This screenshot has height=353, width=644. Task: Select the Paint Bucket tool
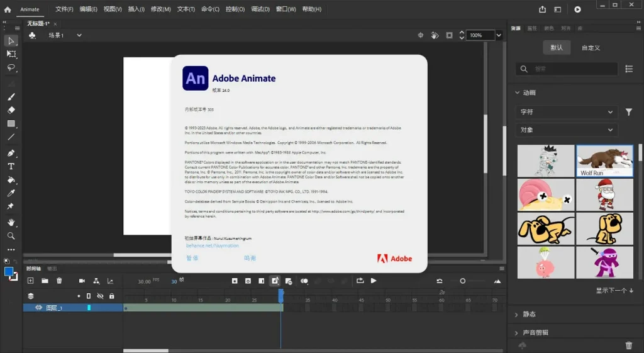[11, 180]
